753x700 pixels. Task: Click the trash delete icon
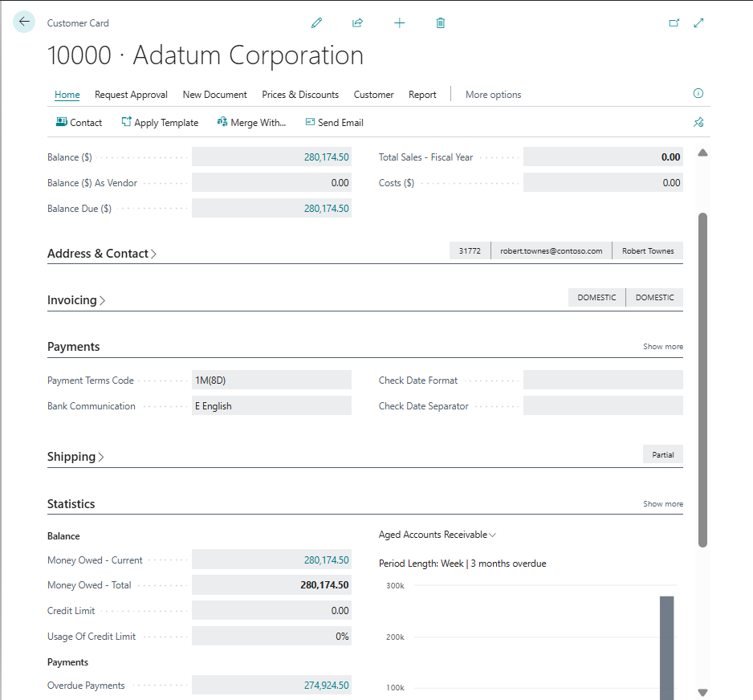[441, 22]
